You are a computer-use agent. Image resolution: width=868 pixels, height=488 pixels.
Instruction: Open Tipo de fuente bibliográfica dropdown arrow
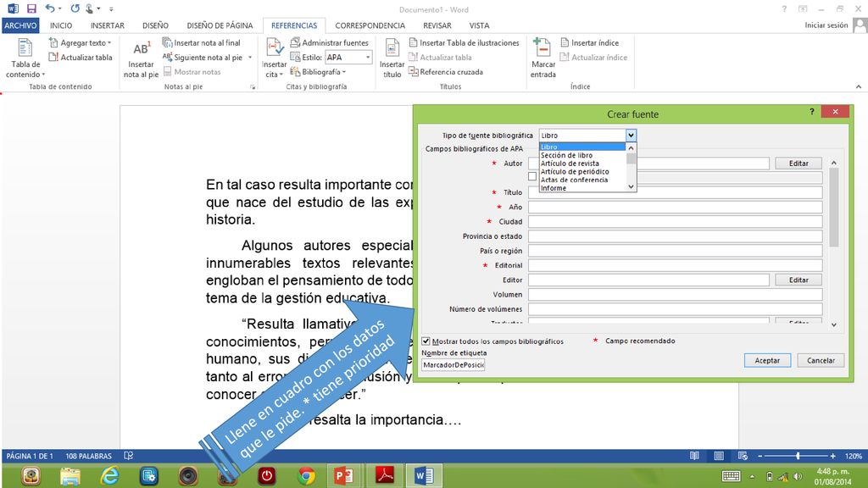[631, 135]
